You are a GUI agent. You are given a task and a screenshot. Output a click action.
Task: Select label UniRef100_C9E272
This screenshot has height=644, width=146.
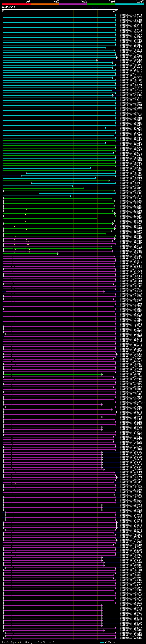[131, 412]
